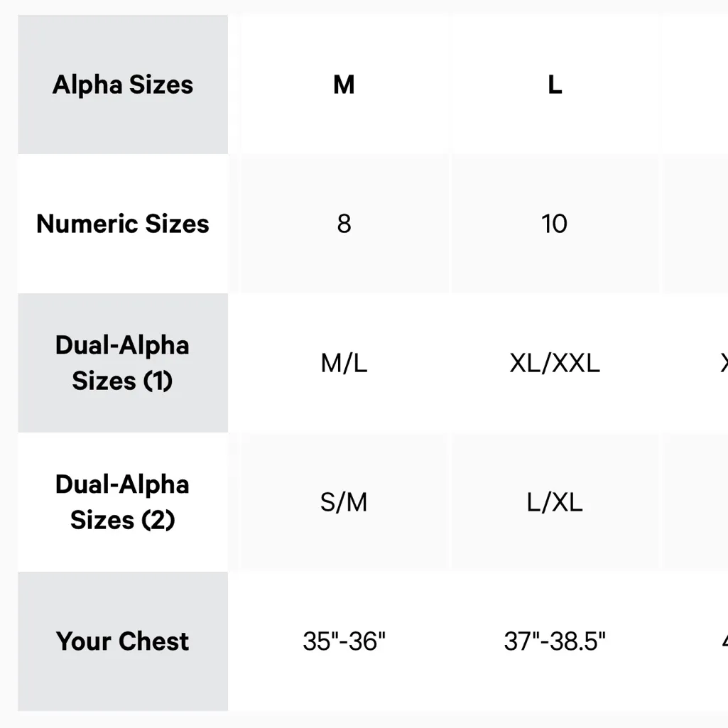Select the 35"-36" chest measurement

point(344,641)
